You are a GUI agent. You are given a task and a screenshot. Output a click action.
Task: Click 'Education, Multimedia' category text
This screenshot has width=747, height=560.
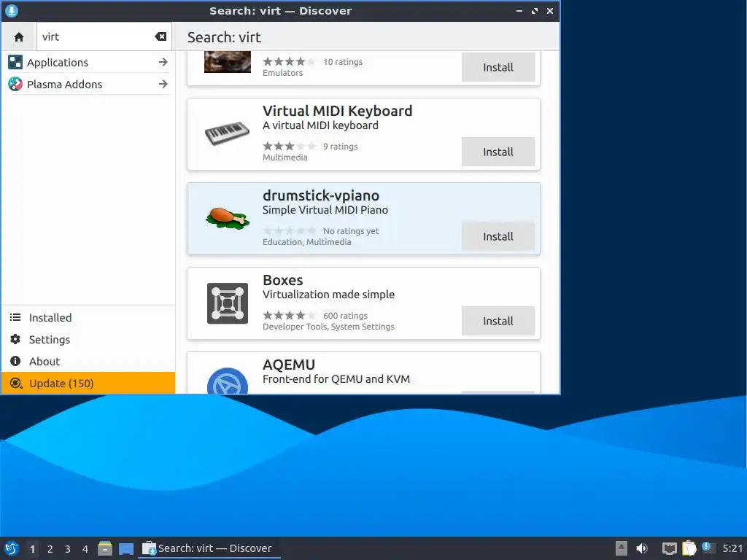click(307, 242)
